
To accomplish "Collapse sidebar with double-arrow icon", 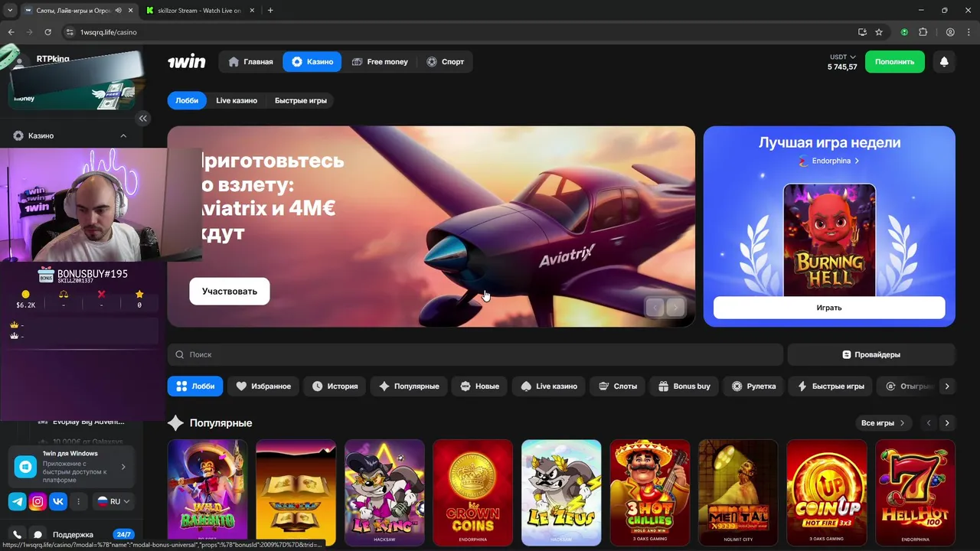I will (x=142, y=118).
